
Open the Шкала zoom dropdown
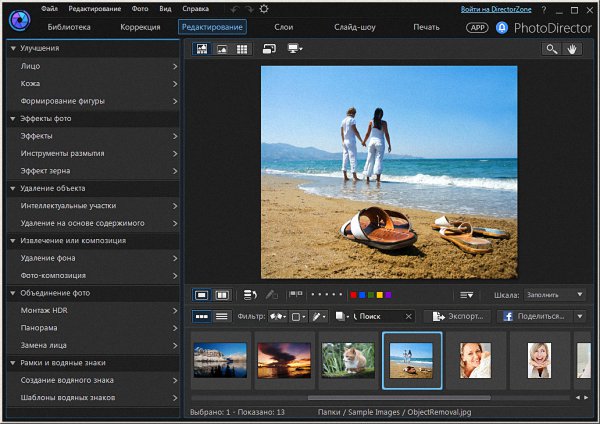click(554, 295)
